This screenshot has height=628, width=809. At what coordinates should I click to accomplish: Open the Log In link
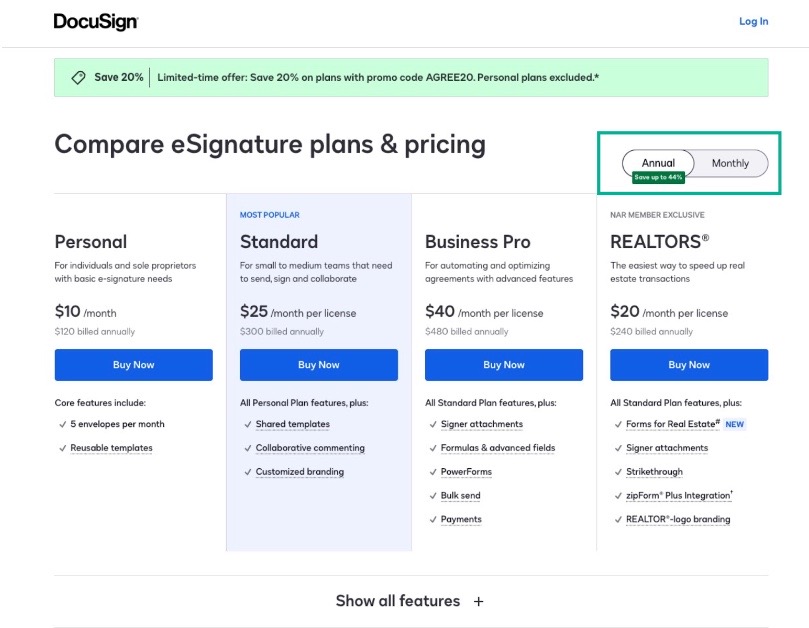pos(752,20)
